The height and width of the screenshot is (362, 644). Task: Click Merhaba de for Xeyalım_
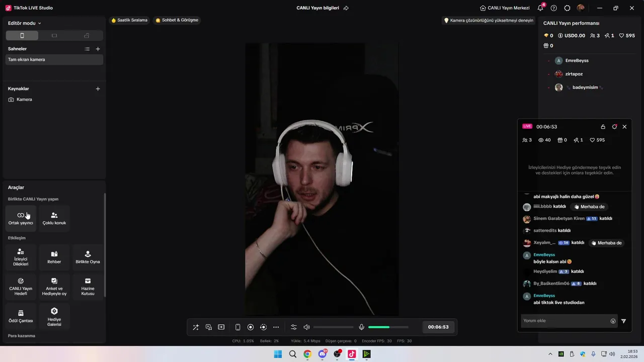click(x=606, y=243)
